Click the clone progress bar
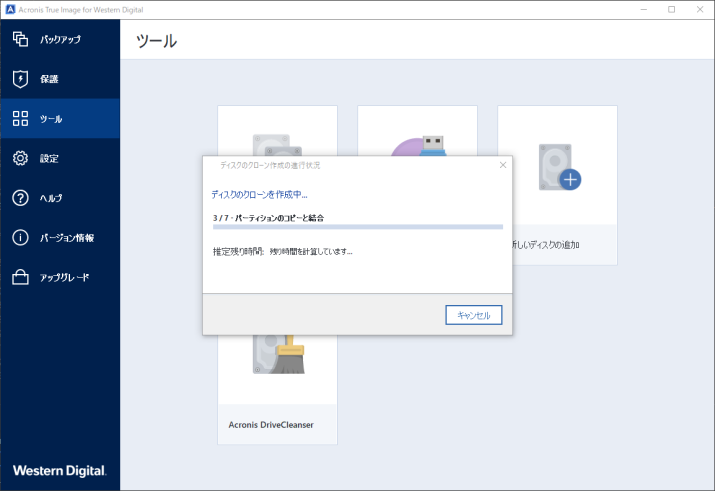The image size is (715, 491). pos(356,227)
